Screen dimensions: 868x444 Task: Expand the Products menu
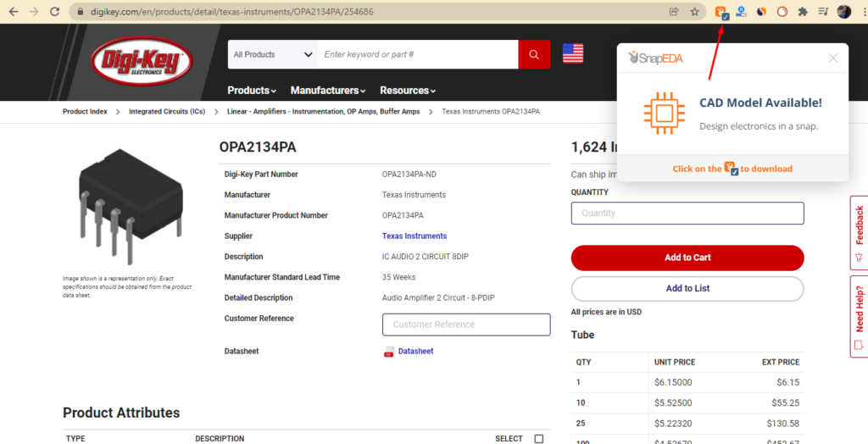pyautogui.click(x=252, y=90)
